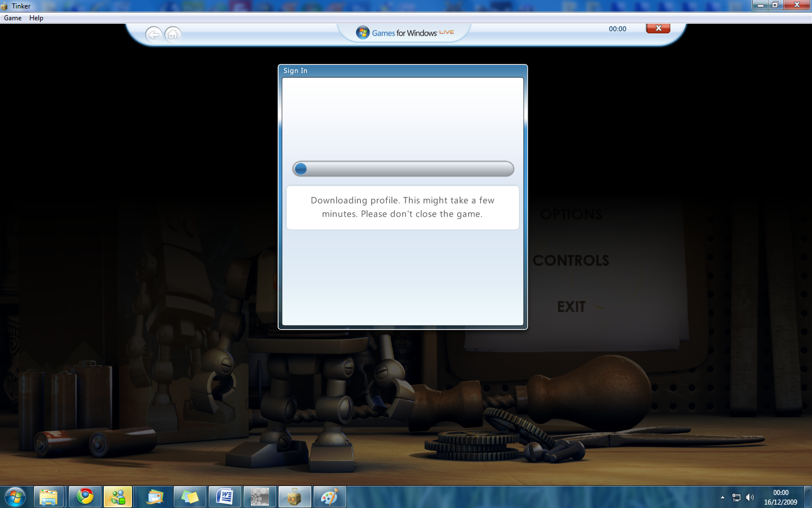Restore down the Tinker window
The image size is (812, 508).
(x=775, y=5)
